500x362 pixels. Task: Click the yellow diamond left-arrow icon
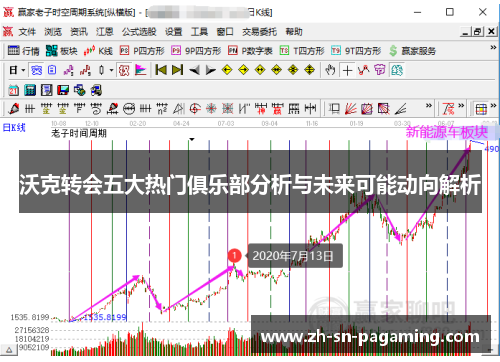click(227, 70)
